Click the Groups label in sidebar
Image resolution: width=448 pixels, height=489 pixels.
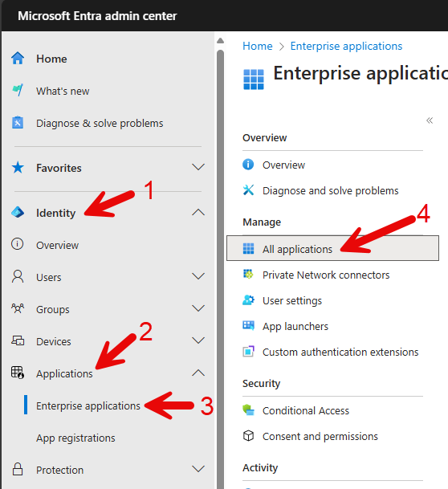(53, 309)
